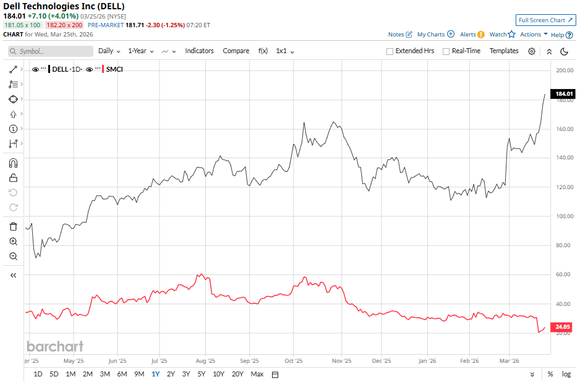This screenshot has width=588, height=390.
Task: Open the Daily frequency dropdown
Action: point(109,51)
